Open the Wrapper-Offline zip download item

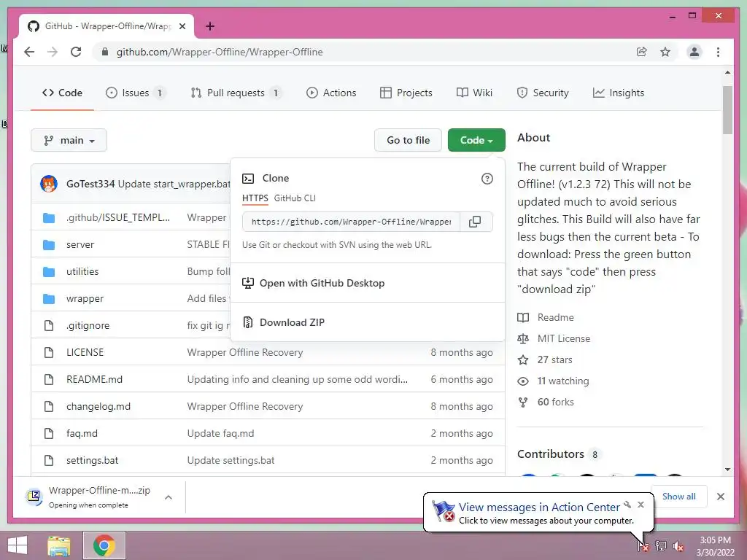point(88,497)
